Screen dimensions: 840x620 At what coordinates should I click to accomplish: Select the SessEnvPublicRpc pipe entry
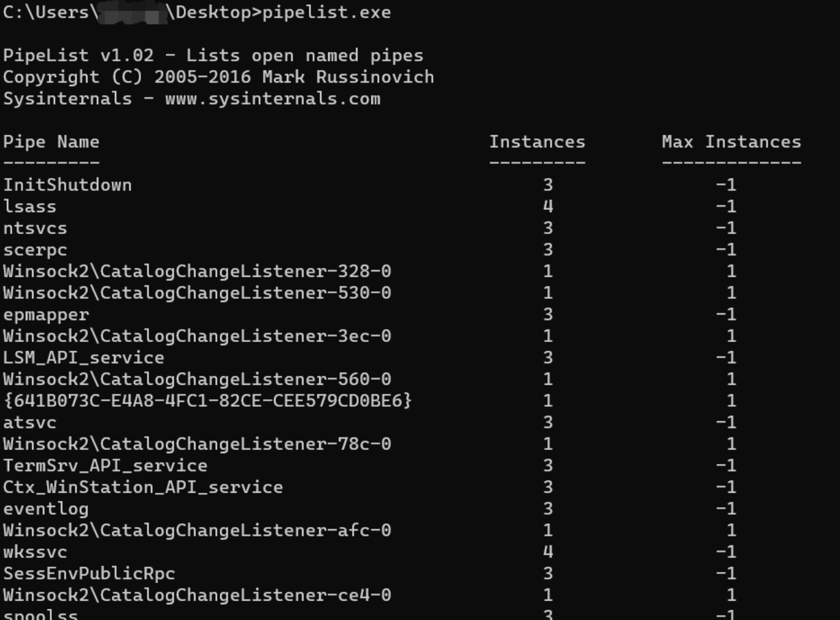[89, 573]
